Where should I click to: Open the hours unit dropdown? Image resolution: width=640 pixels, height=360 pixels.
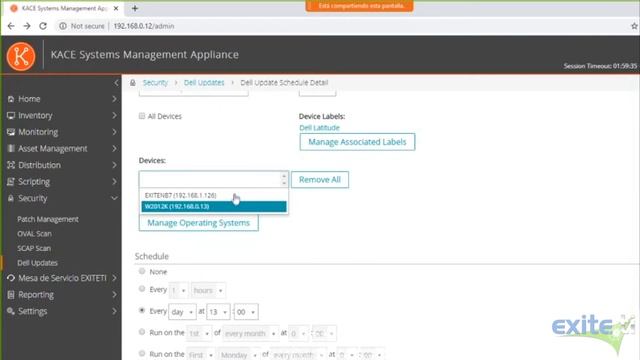click(208, 290)
